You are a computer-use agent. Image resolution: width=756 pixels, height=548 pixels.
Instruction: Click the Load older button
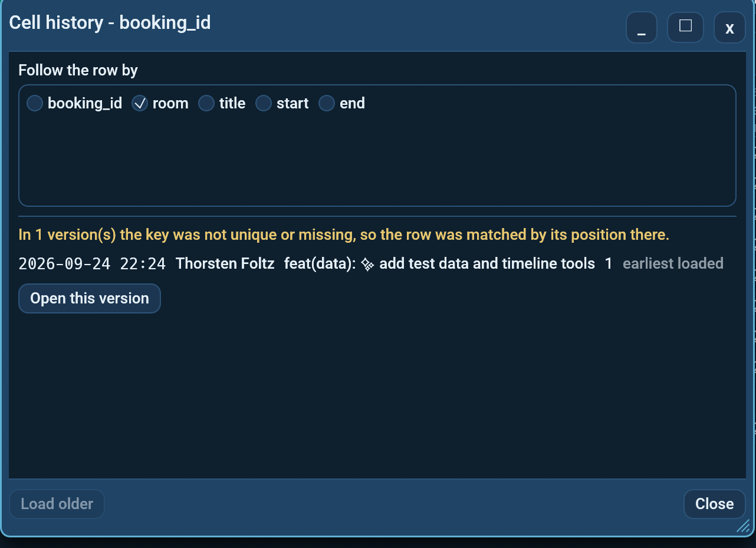pyautogui.click(x=57, y=504)
